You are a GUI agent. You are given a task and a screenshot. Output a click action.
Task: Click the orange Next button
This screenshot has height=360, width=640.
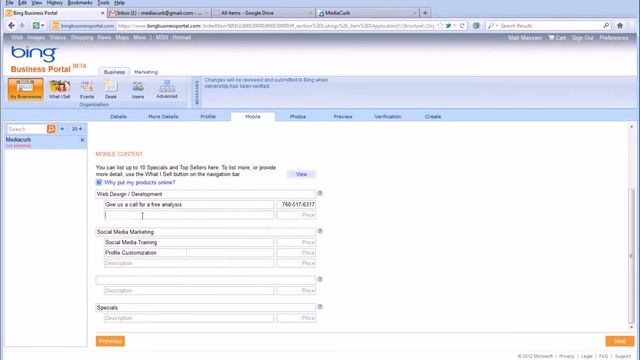click(x=620, y=341)
